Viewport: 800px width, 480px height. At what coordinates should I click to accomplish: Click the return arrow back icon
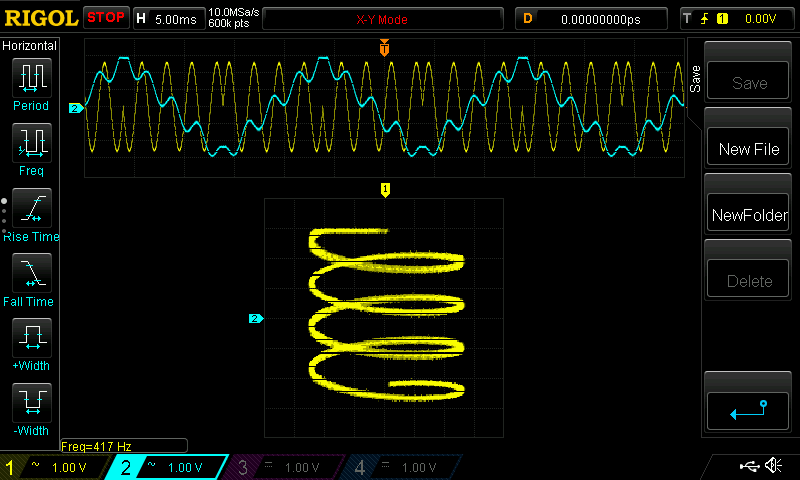pyautogui.click(x=748, y=408)
